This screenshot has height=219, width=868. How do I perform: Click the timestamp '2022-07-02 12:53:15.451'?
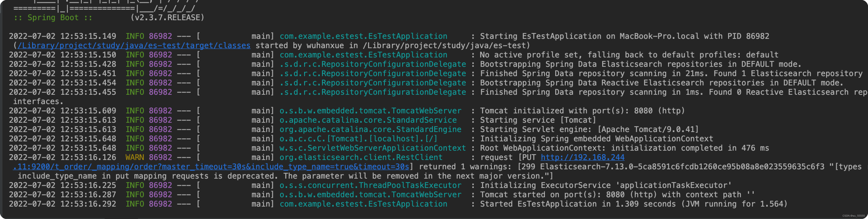(x=62, y=74)
